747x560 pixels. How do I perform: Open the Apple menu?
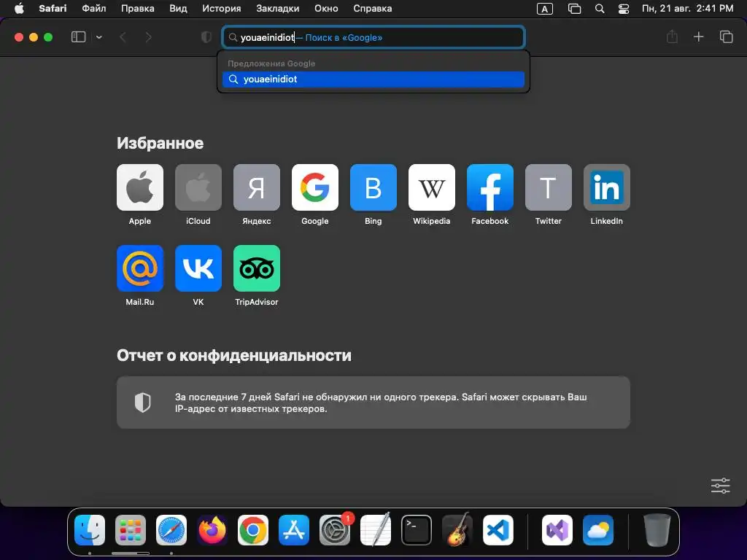click(19, 9)
